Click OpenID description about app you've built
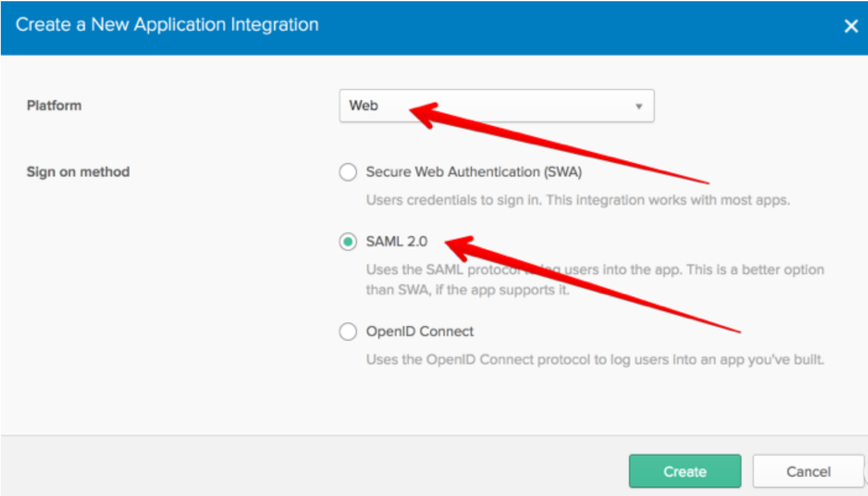 [594, 360]
